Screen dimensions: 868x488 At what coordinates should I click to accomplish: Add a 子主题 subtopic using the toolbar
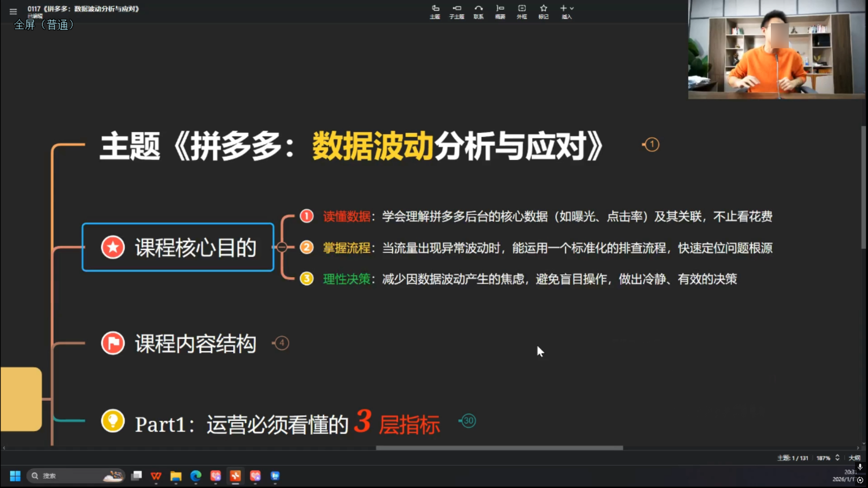tap(457, 12)
